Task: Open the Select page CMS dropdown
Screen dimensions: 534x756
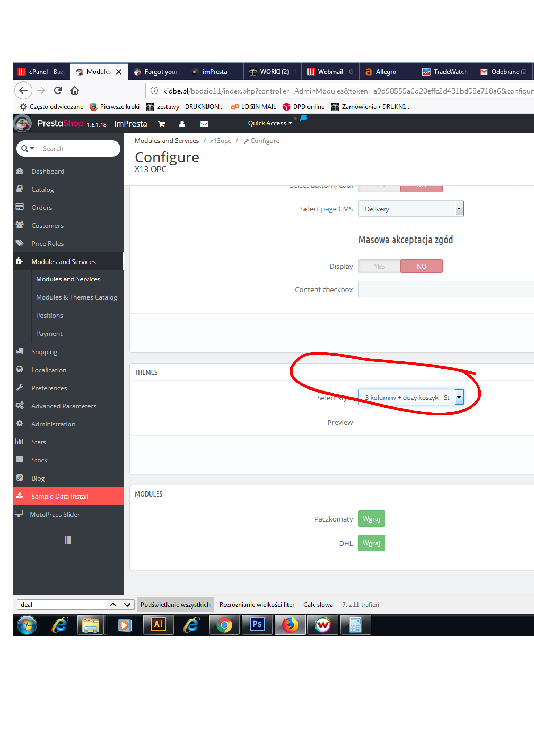Action: [x=410, y=209]
